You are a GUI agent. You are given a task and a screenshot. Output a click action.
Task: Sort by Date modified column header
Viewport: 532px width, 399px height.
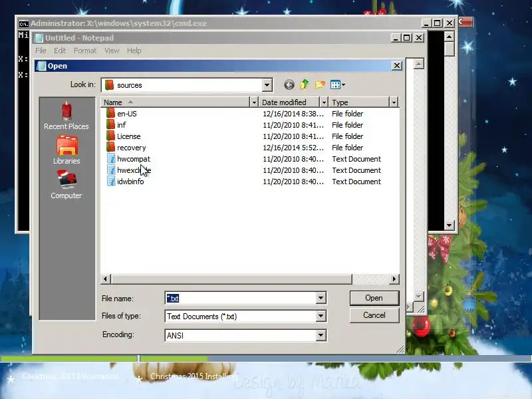pyautogui.click(x=290, y=102)
